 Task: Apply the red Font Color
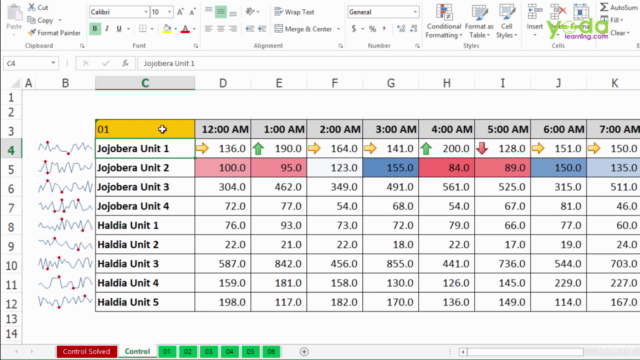(185, 29)
